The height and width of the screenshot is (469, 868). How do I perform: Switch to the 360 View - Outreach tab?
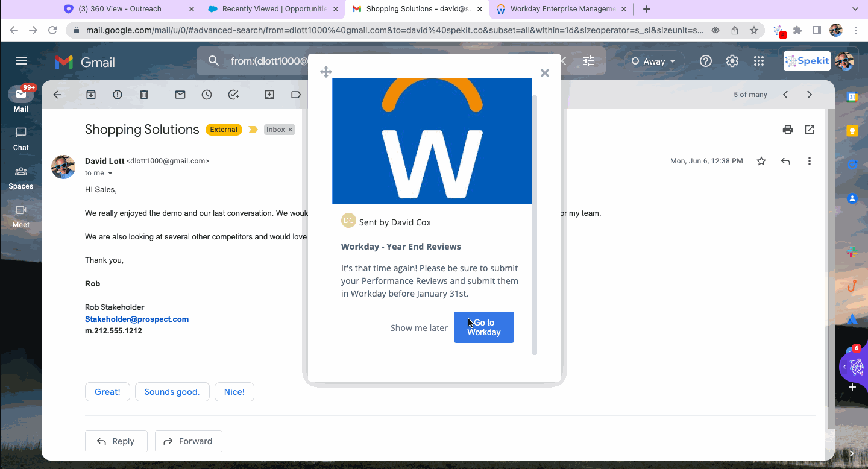pos(130,9)
